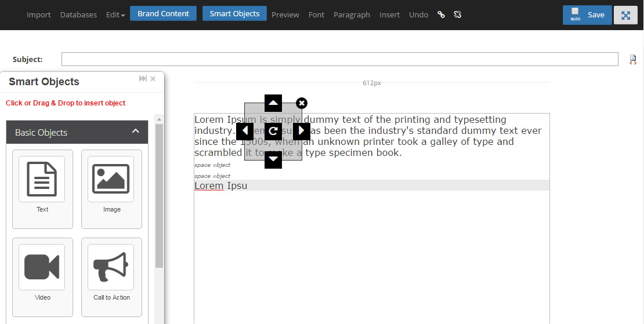
Task: Enable the auto save checkbox
Action: click(575, 12)
